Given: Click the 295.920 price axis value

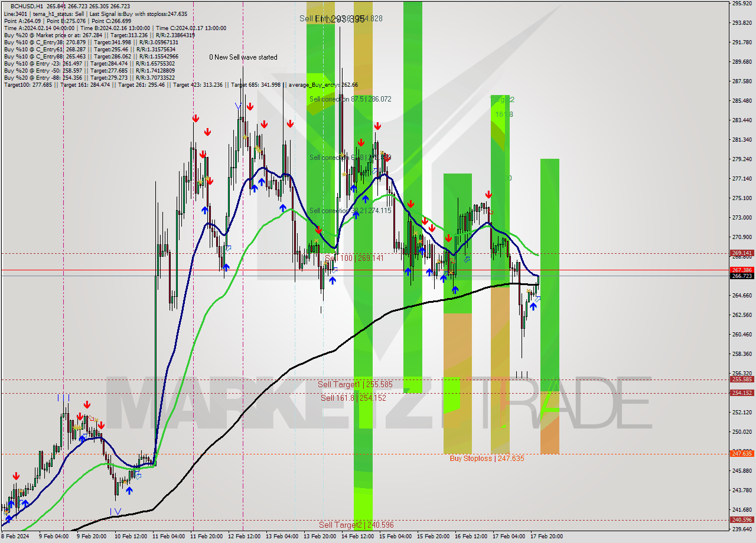Looking at the screenshot, I should point(742,4).
